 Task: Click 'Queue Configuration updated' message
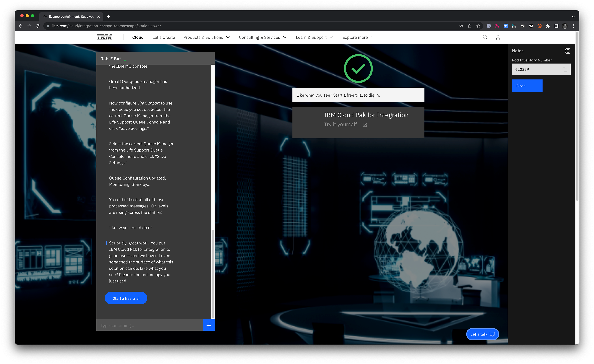[x=137, y=181]
